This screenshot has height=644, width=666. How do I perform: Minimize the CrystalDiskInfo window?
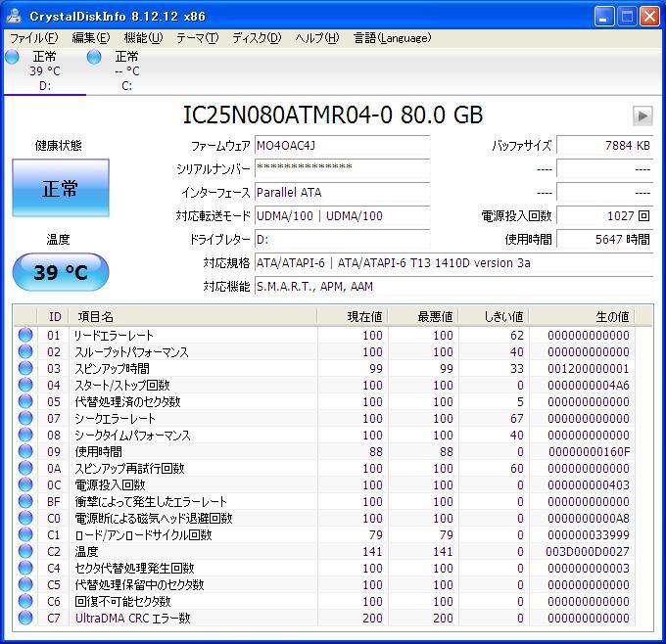604,16
